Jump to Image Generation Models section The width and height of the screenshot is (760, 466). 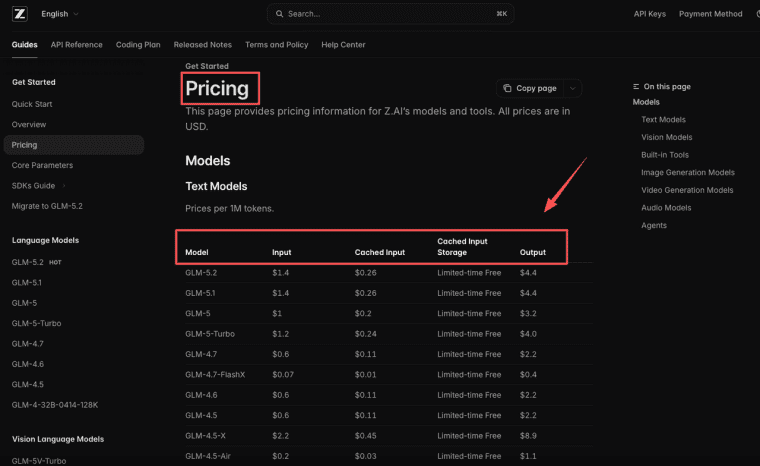pos(688,173)
